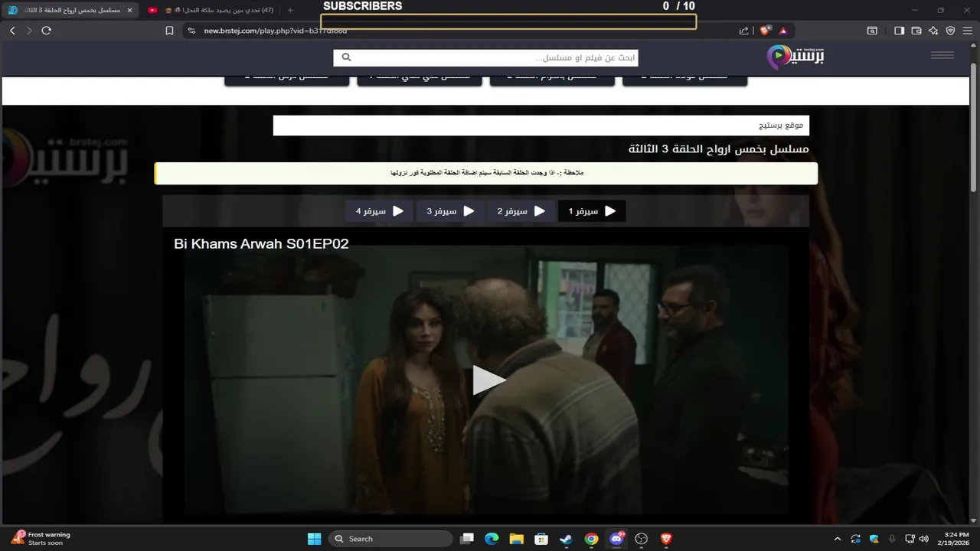Click the مسلسل بخمس ارواح الحلقة 3 heading
The height and width of the screenshot is (551, 980).
(x=718, y=149)
